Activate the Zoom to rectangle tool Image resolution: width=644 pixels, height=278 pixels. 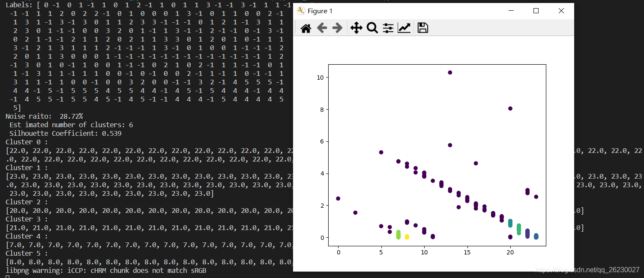372,28
